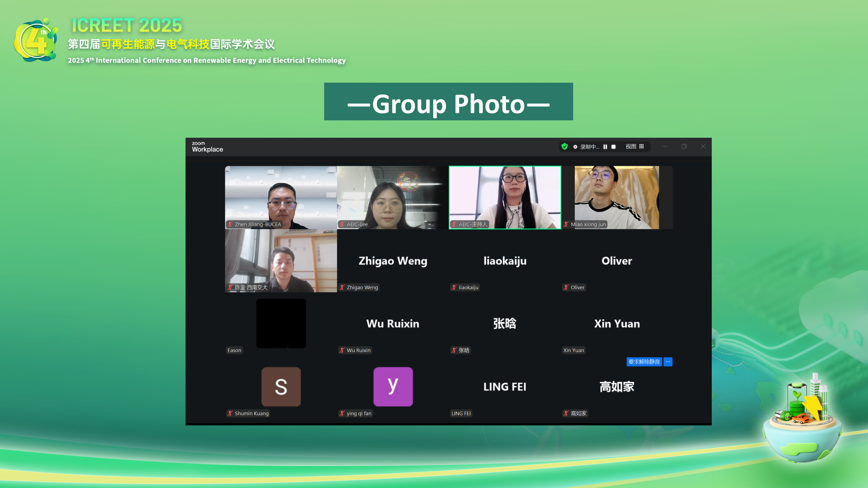Select Zhen Jiliang-BUCEA video tile

pos(281,197)
